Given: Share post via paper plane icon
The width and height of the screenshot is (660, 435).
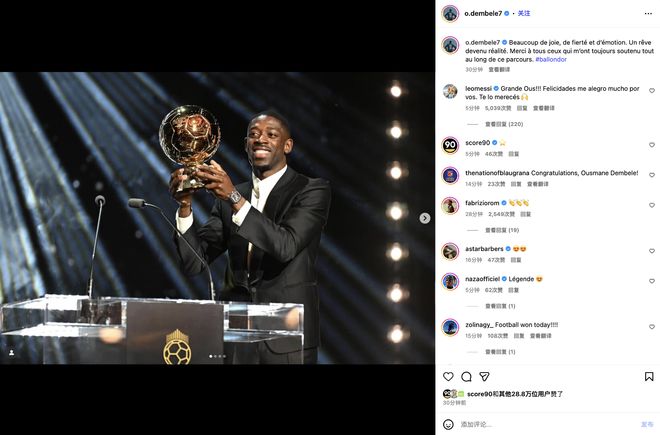Looking at the screenshot, I should coord(484,376).
